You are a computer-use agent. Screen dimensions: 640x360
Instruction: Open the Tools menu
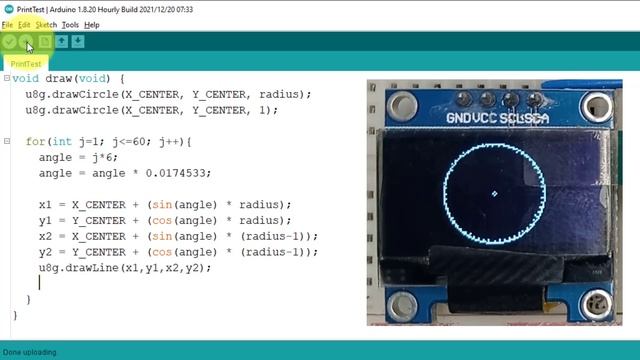tap(70, 25)
